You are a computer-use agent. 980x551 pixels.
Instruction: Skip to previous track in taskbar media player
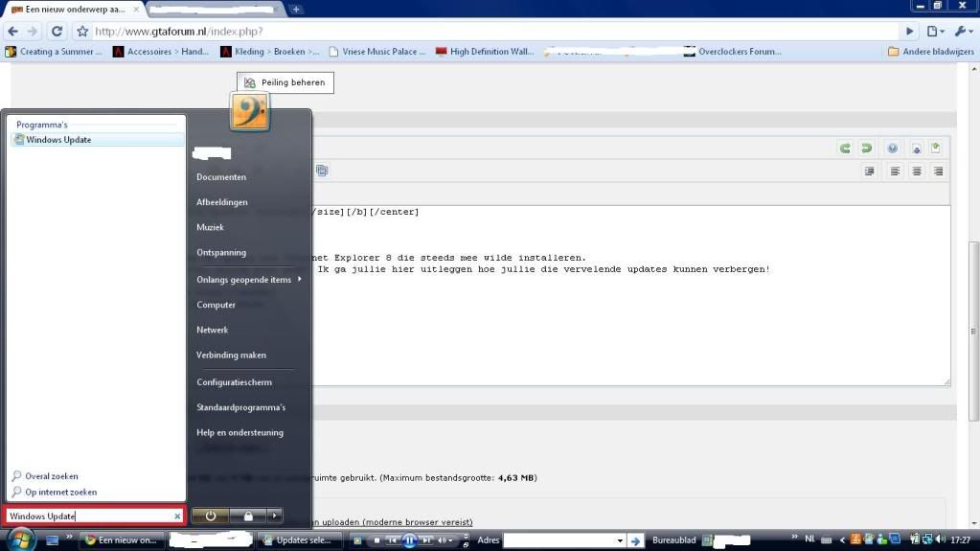click(x=393, y=540)
